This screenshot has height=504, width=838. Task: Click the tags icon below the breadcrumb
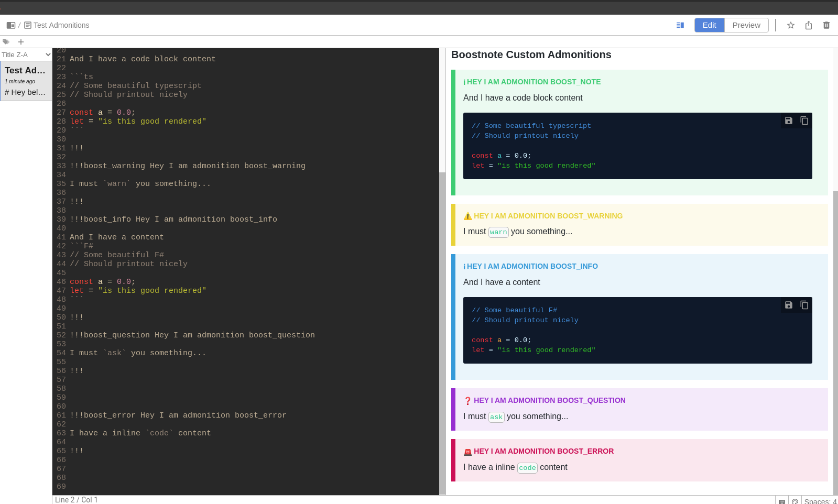[x=6, y=42]
